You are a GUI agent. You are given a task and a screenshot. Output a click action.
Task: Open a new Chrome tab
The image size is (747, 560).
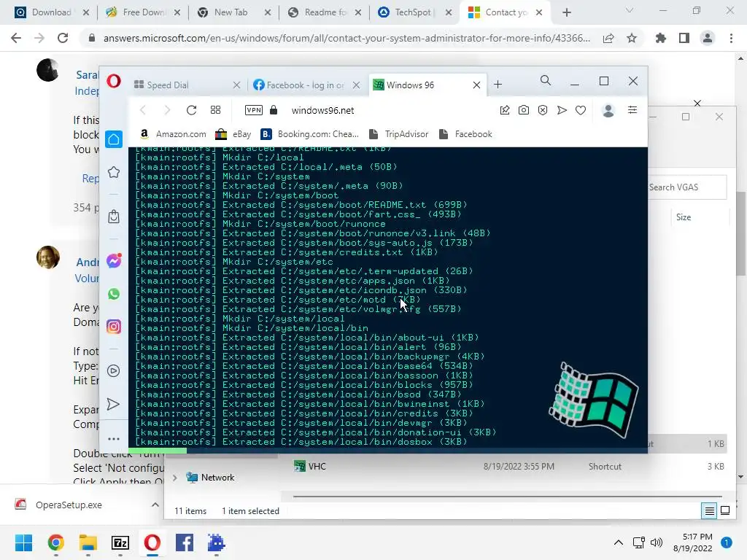[x=566, y=12]
